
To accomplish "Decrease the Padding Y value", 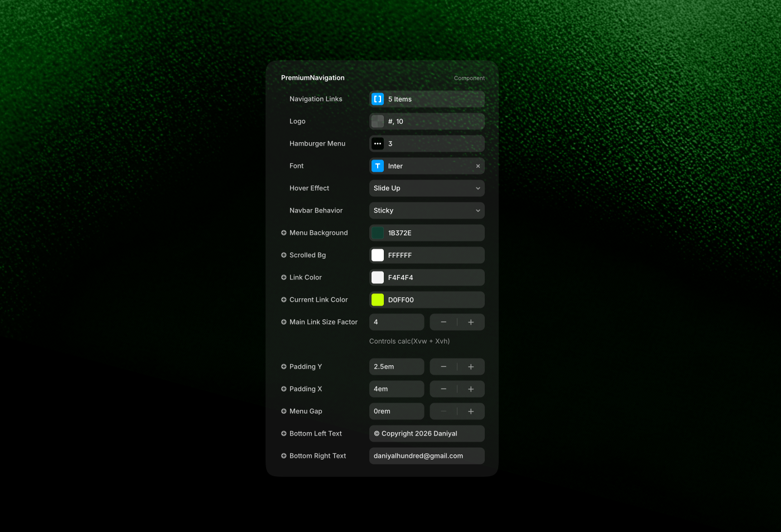I will (x=443, y=367).
